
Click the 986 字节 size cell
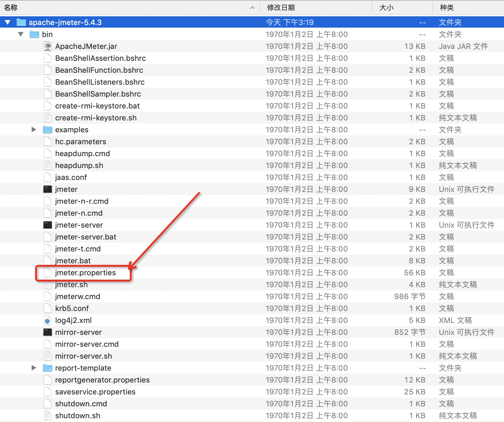[x=410, y=297]
